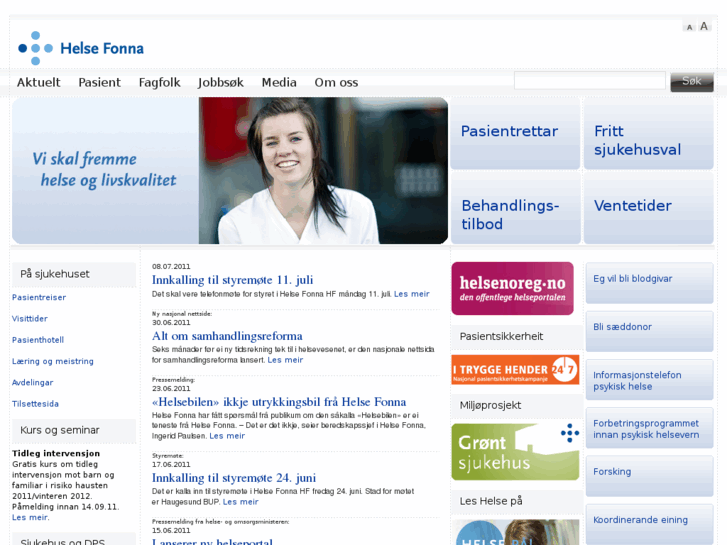
Task: Open Alt om samhandlingsreforma headline
Action: [x=227, y=336]
